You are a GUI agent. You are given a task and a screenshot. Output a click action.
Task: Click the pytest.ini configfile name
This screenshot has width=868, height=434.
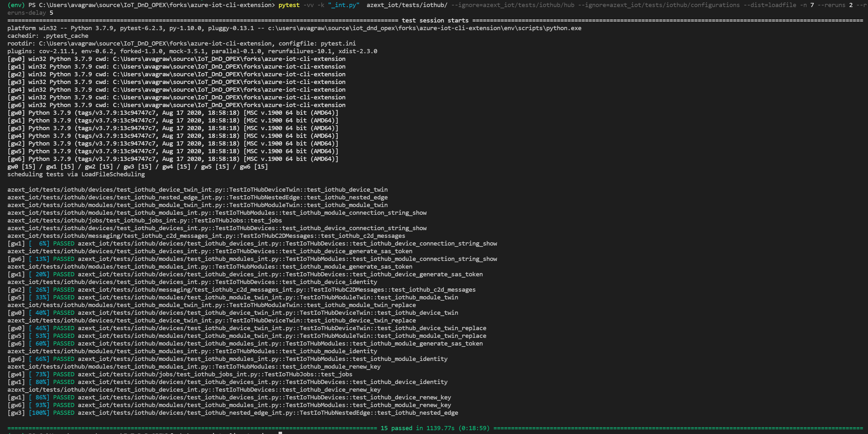click(338, 44)
